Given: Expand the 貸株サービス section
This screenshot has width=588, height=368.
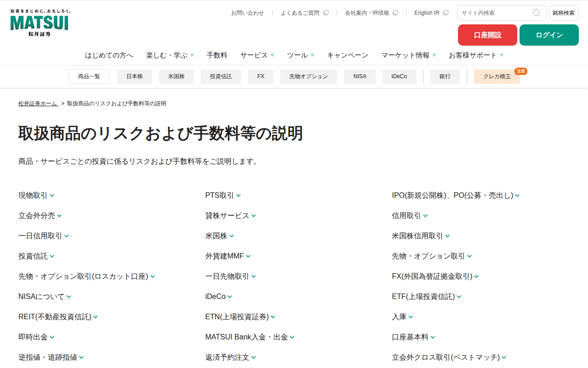Looking at the screenshot, I should [x=231, y=216].
